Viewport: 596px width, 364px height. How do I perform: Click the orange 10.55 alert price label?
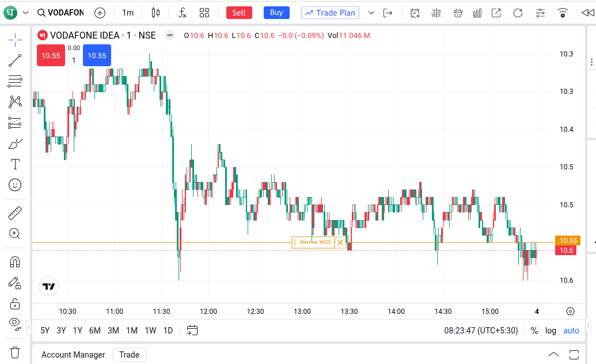tap(568, 240)
